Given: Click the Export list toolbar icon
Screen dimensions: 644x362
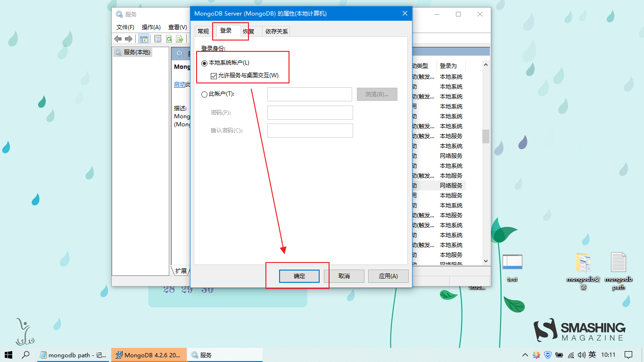Looking at the screenshot, I should [x=180, y=39].
